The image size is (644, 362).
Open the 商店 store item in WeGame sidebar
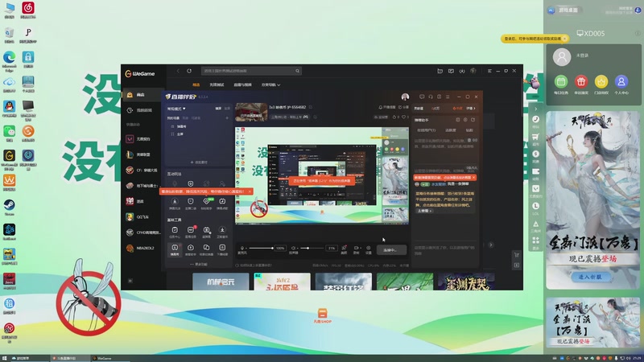coord(142,95)
